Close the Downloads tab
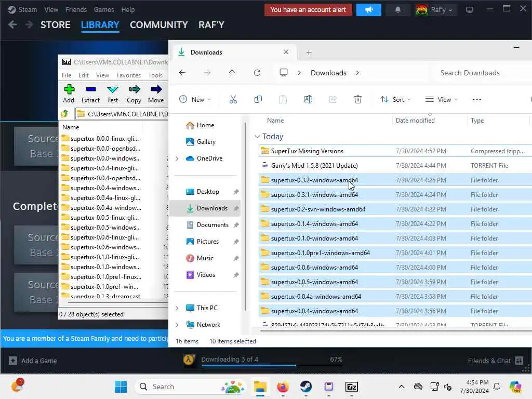The image size is (532, 399). (x=286, y=52)
